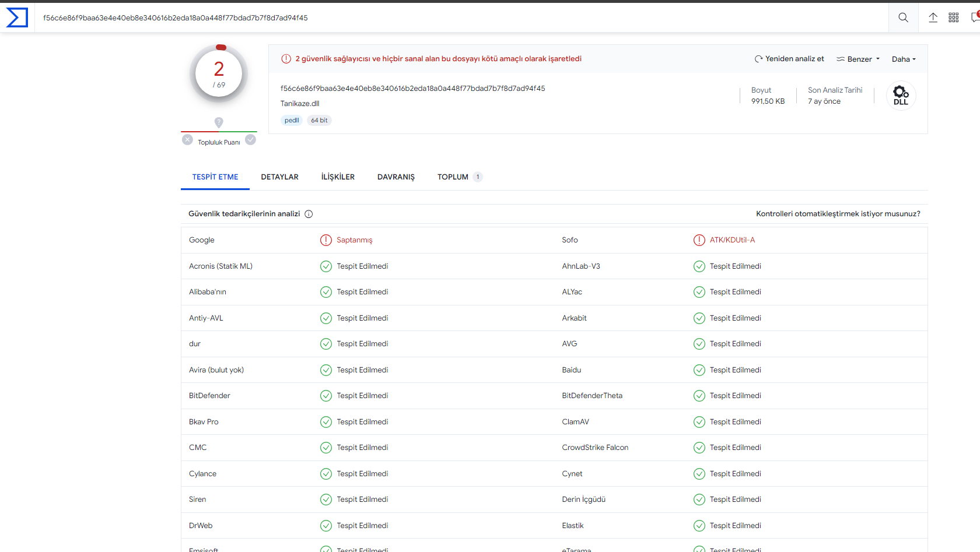This screenshot has height=552, width=980.
Task: Switch to the DAVRANIŞ tab
Action: [396, 177]
